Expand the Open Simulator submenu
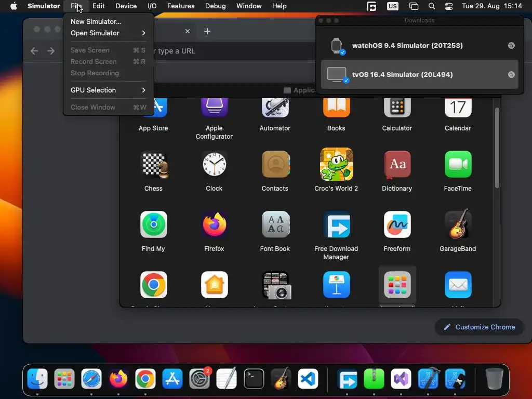Screen dimensions: 532x399 coord(108,33)
